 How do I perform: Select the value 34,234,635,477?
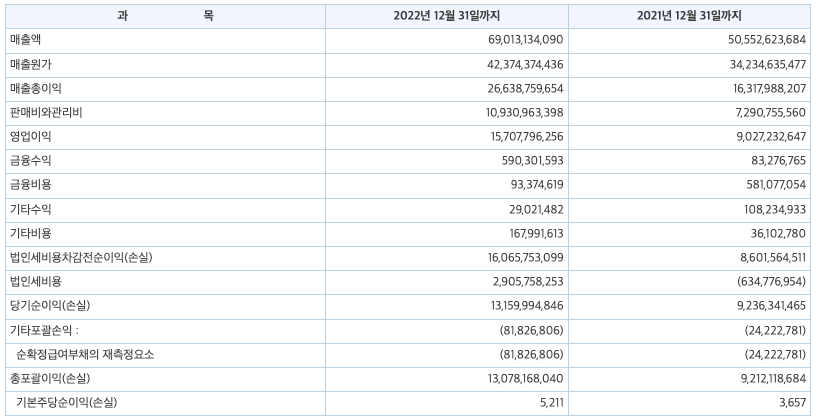pos(768,64)
